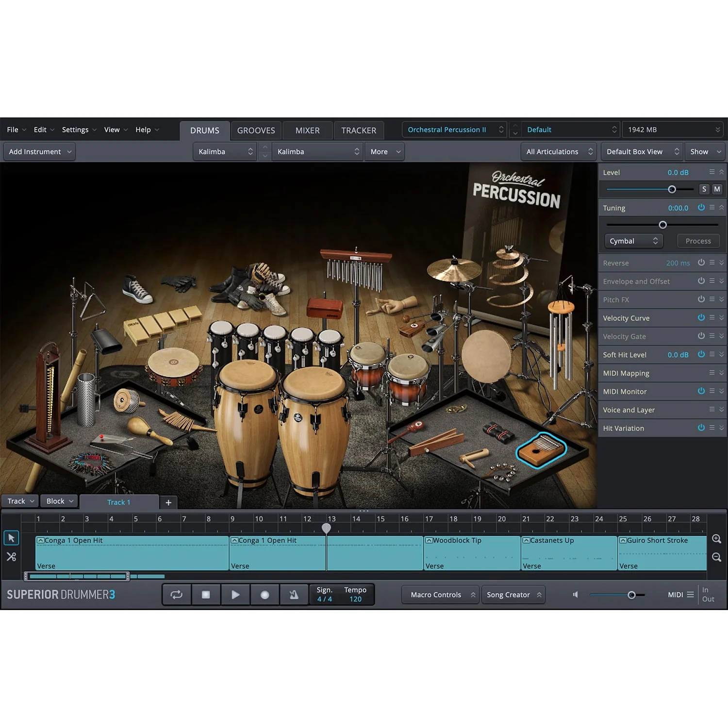Toggle the Tuning power button
The width and height of the screenshot is (728, 728).
701,207
